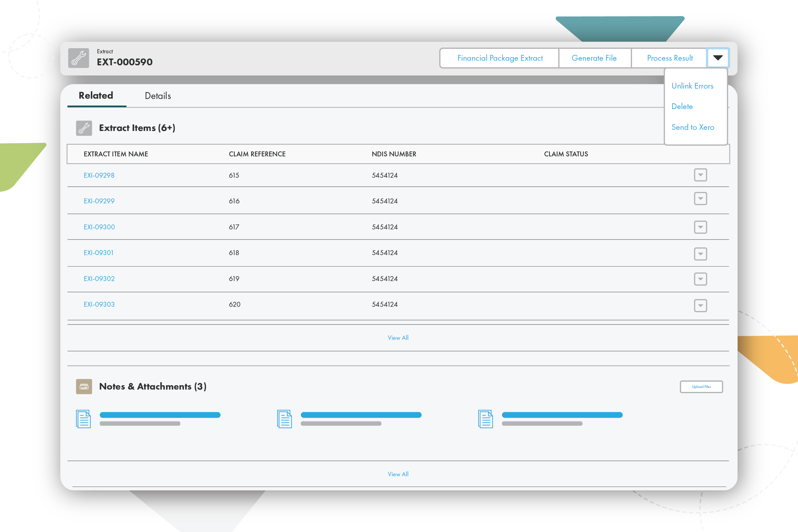Switch to the Details tab
The image size is (798, 532).
point(158,96)
